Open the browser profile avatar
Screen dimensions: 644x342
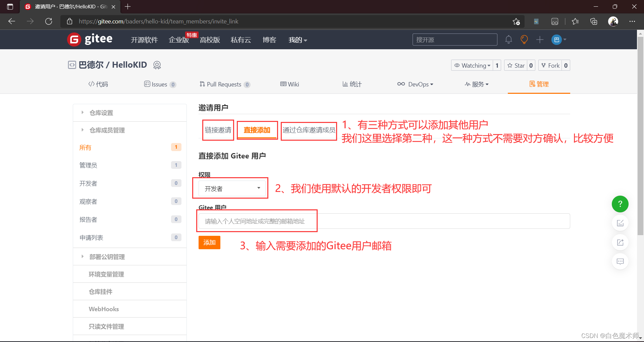click(x=613, y=21)
